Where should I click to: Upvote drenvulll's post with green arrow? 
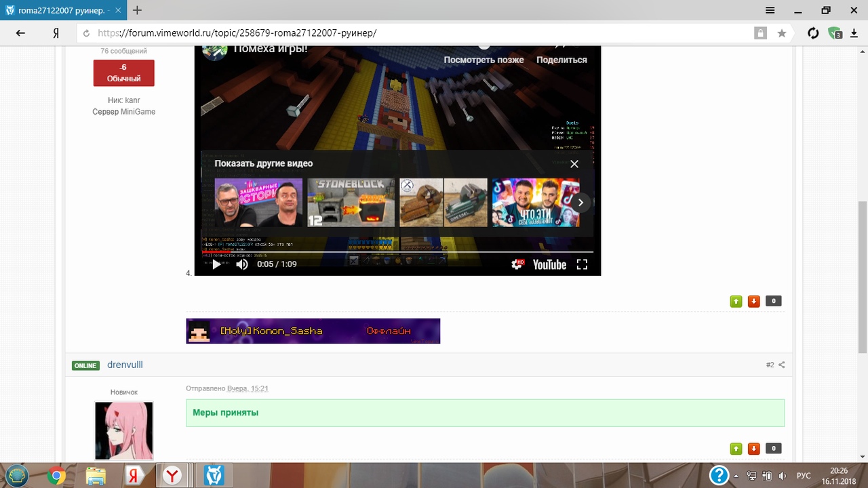point(736,449)
